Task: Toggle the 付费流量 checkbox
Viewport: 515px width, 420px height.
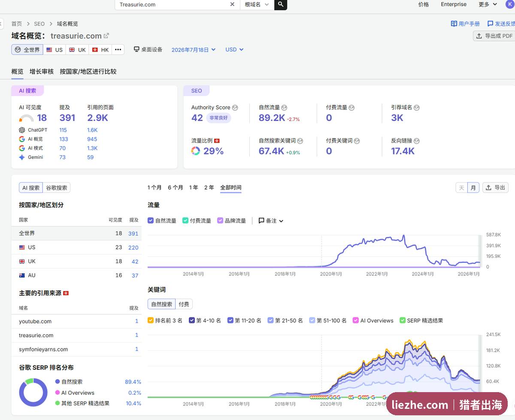Action: [x=185, y=221]
